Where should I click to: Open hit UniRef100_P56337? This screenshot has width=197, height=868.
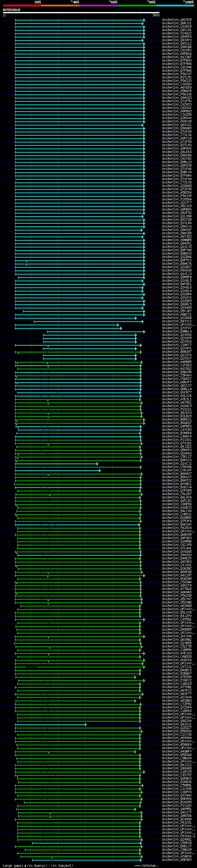[177, 74]
